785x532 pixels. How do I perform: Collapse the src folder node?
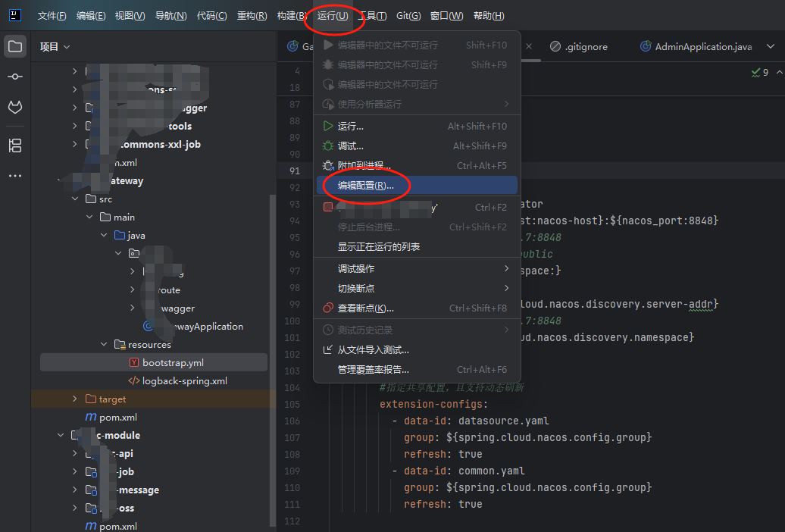point(75,199)
